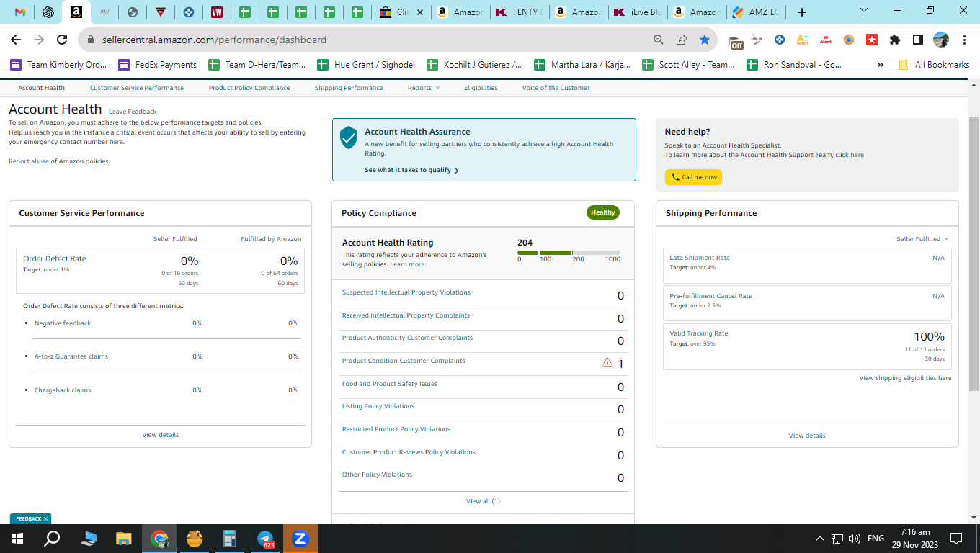This screenshot has height=553, width=980.
Task: Show hidden system tray icons
Action: [819, 538]
